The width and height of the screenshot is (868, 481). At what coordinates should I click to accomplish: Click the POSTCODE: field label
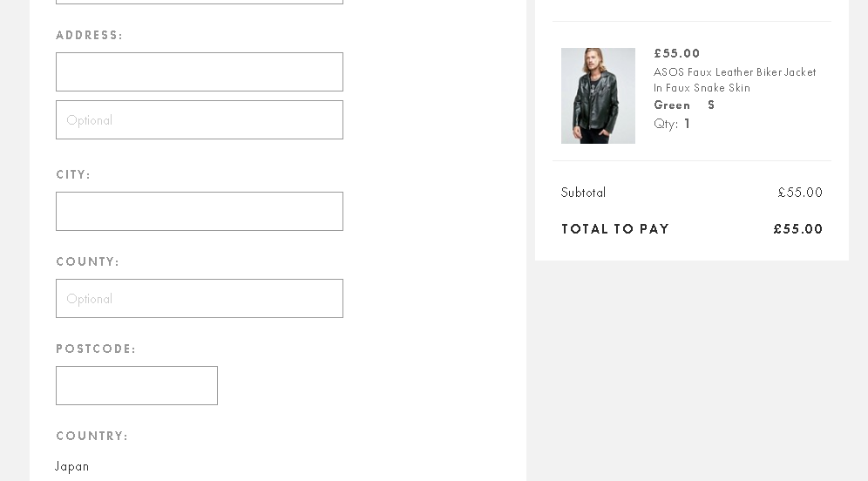pyautogui.click(x=96, y=349)
